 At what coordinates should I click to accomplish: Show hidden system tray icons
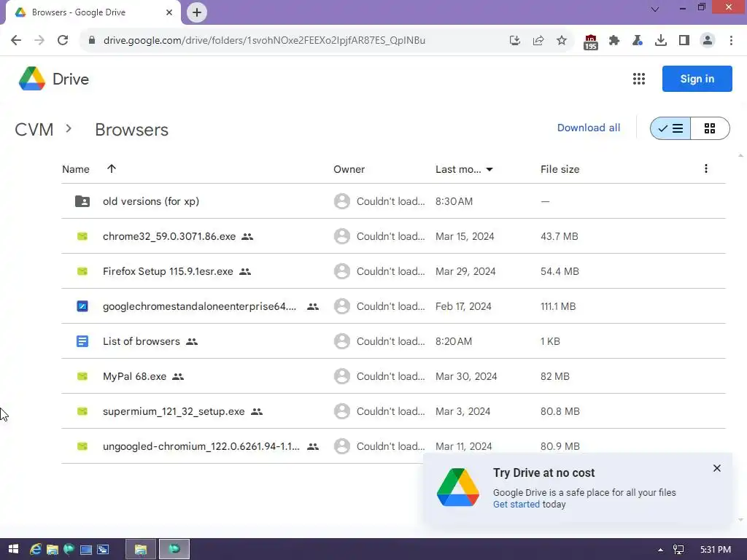[x=660, y=550]
